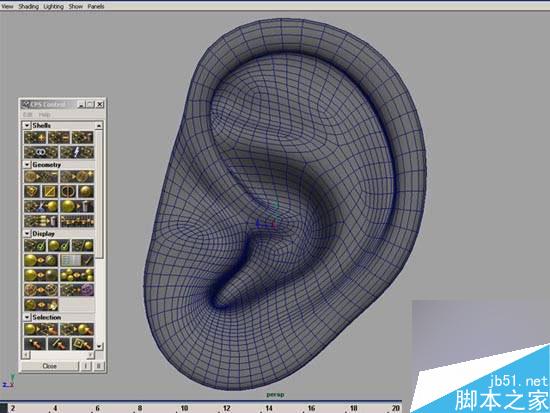Screen dimensions: 550x413
Task: Click the third icon in Shells top row
Action: [x=82, y=137]
